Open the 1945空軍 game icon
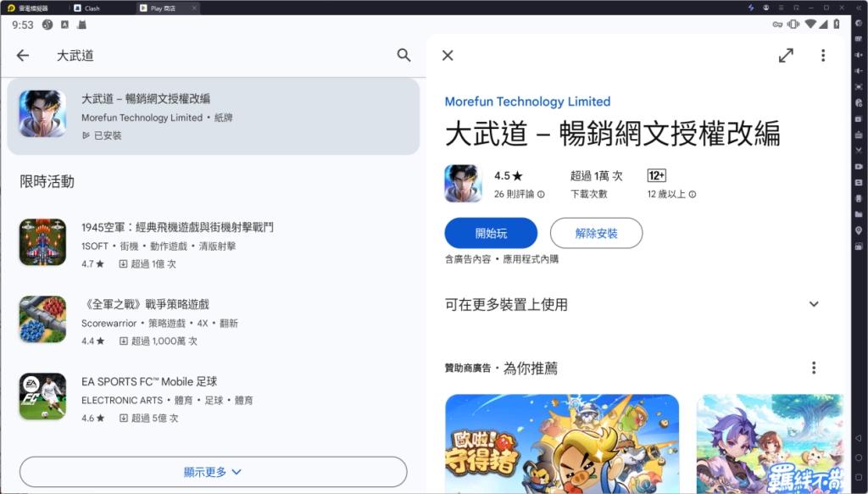This screenshot has width=868, height=494. click(42, 242)
